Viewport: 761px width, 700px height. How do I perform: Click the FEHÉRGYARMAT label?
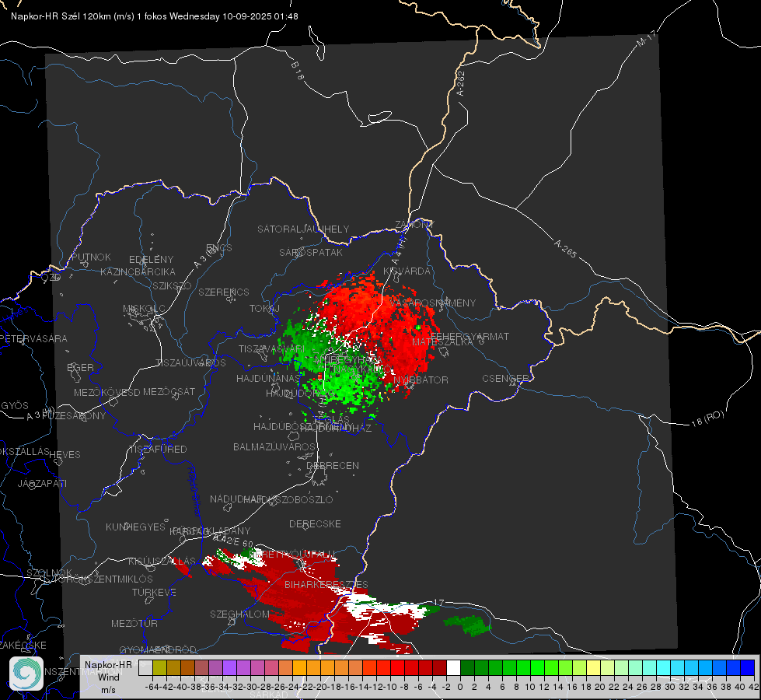click(x=470, y=336)
